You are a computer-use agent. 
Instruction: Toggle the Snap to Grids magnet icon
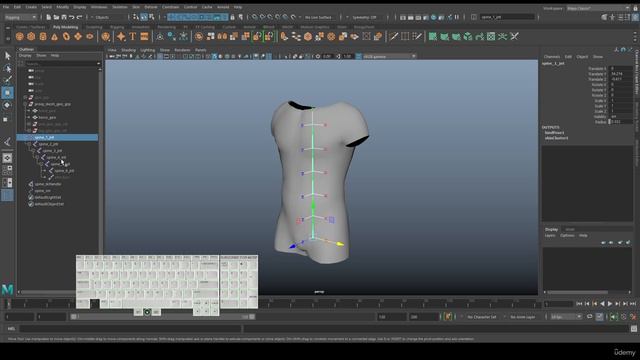(254, 17)
